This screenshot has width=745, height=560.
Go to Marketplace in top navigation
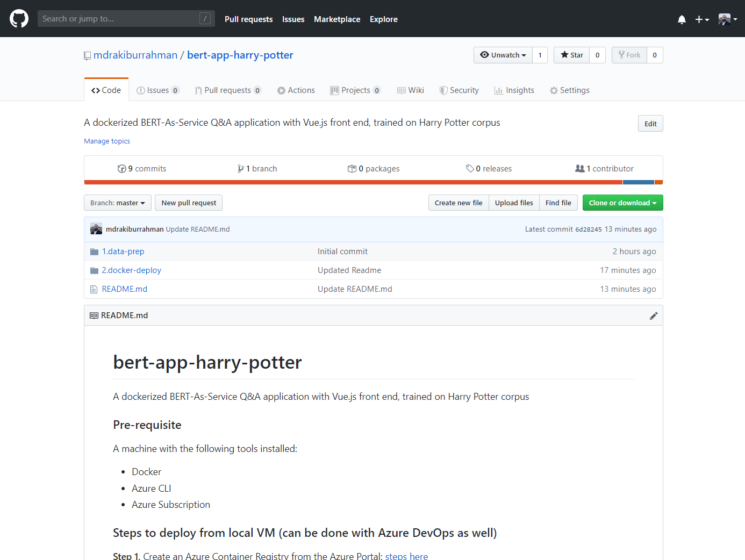click(337, 19)
